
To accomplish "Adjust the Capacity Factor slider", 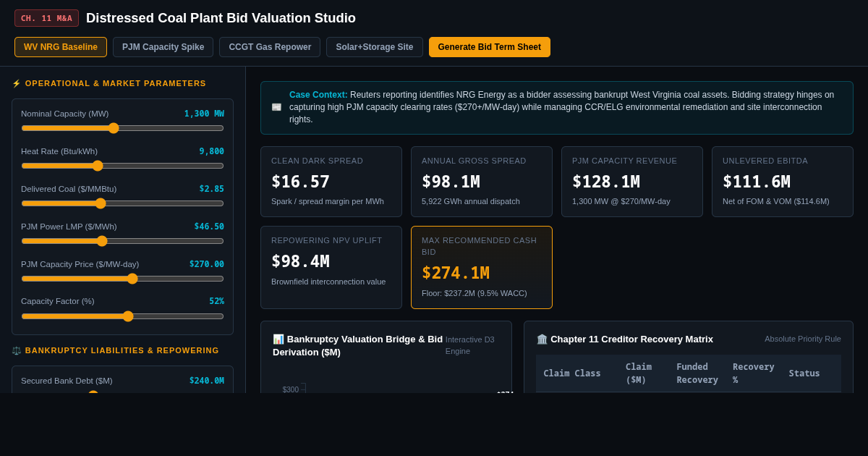I will pyautogui.click(x=122, y=316).
